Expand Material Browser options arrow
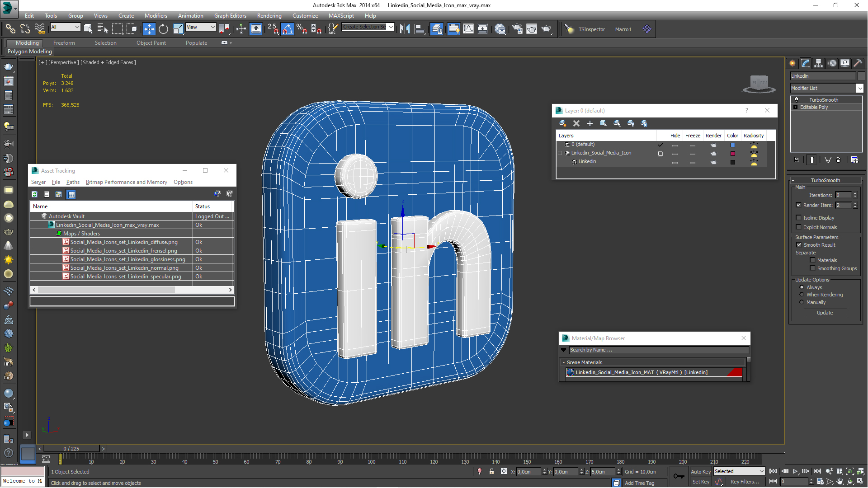The height and width of the screenshot is (488, 868). pos(563,350)
